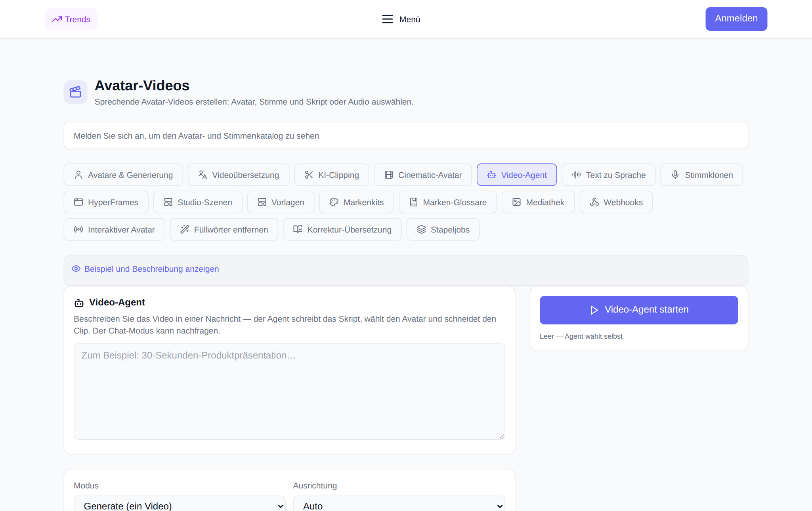Switch to the Marken-Glossare tab
This screenshot has width=812, height=511.
tap(448, 202)
